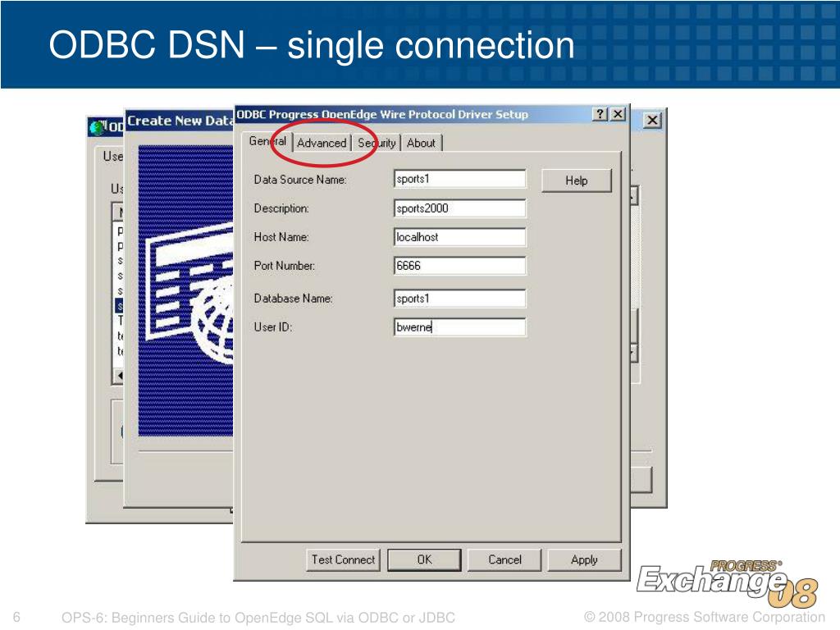Click the User ID label
Screen dimensions: 840x630
pyautogui.click(x=272, y=326)
